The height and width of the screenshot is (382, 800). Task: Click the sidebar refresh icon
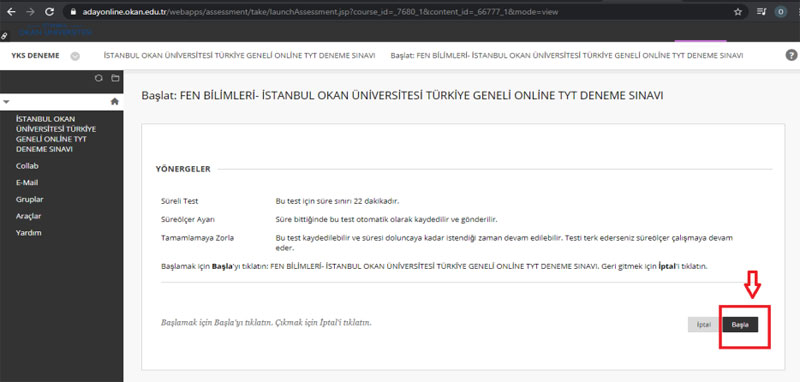point(99,79)
